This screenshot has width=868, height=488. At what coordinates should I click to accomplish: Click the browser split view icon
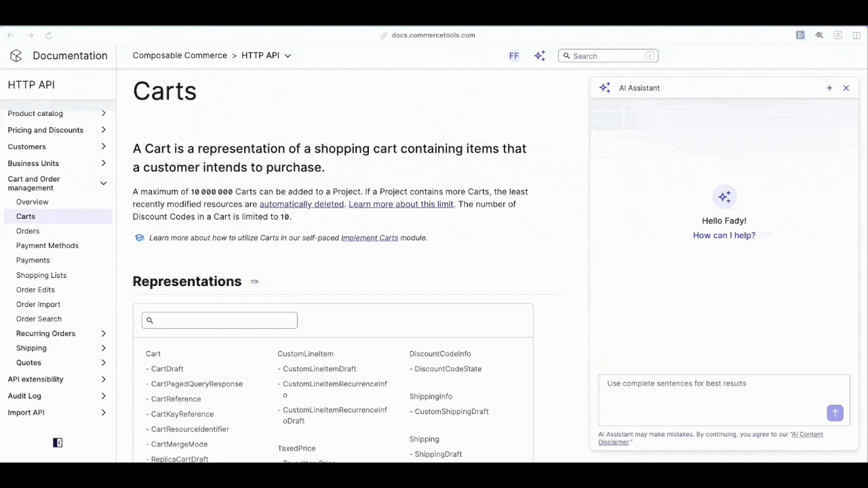(x=856, y=35)
